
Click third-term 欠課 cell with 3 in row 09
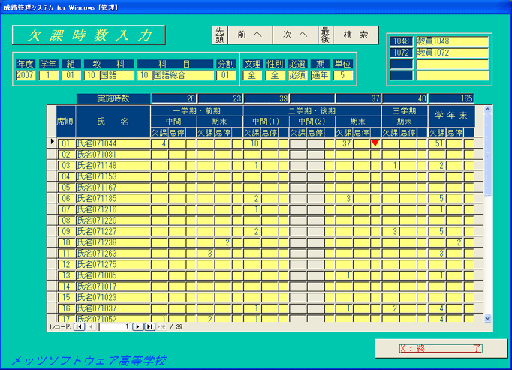[x=390, y=232]
